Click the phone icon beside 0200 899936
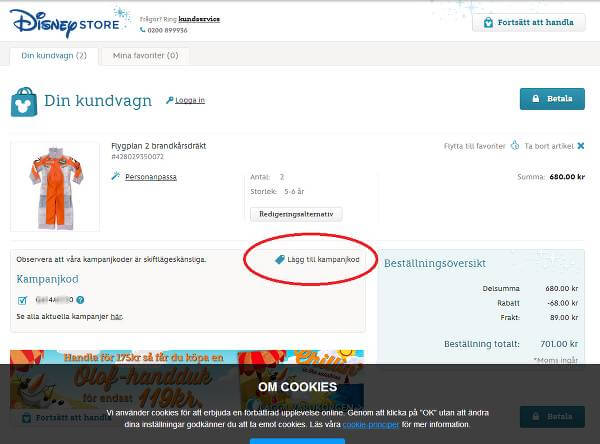 (142, 30)
